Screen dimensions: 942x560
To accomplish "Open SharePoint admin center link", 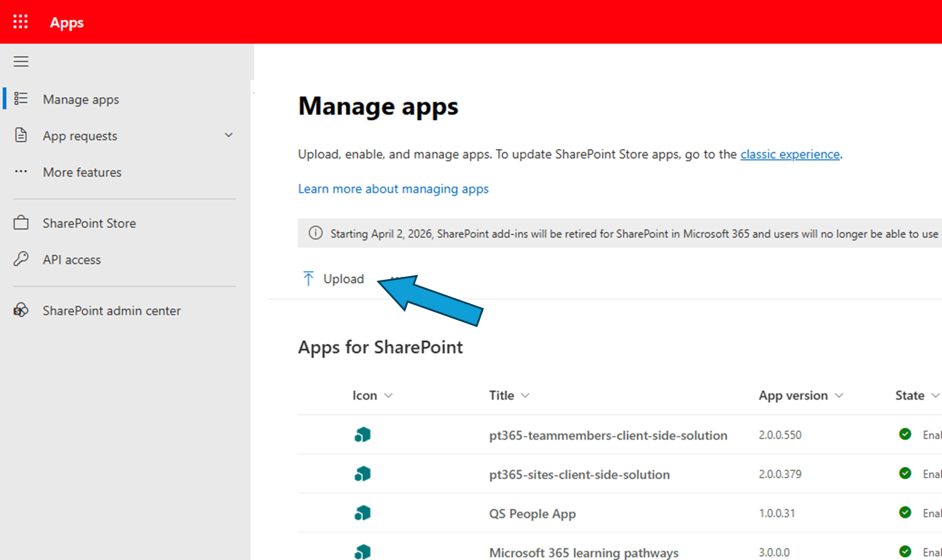I will point(111,311).
